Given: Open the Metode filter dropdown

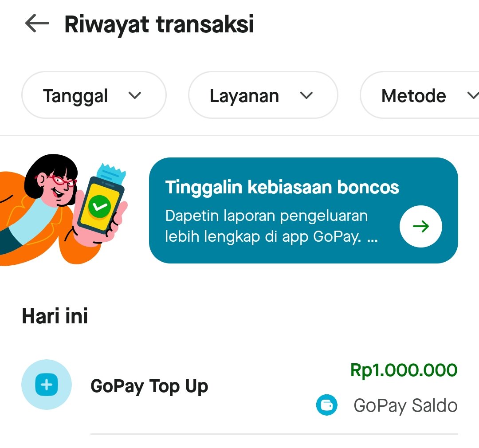Looking at the screenshot, I should click(x=420, y=95).
